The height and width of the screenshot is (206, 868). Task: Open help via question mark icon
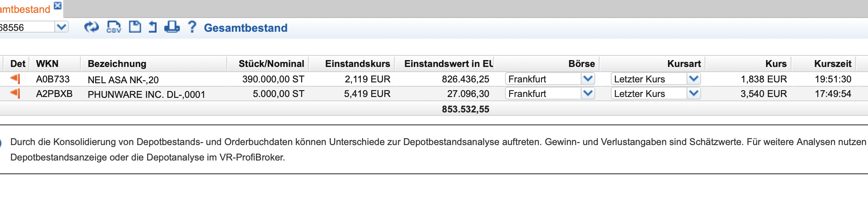[192, 27]
